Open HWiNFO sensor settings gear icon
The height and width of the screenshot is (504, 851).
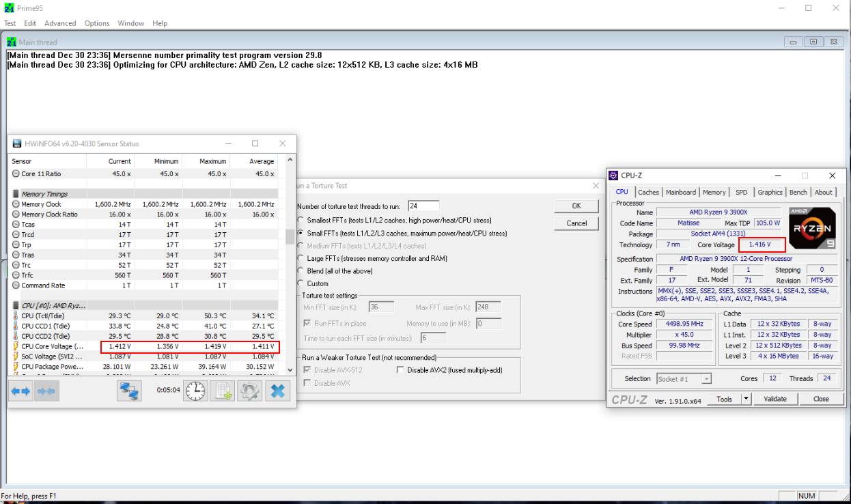point(249,391)
